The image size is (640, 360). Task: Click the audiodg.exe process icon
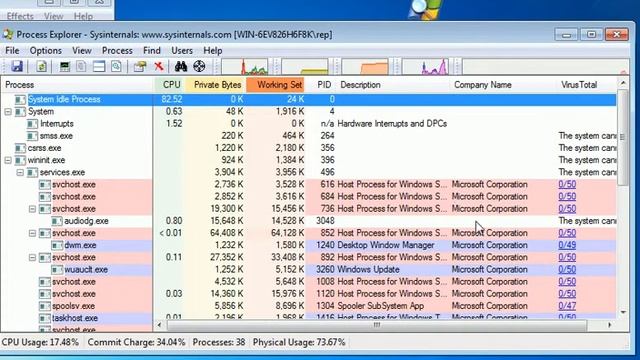(x=57, y=221)
